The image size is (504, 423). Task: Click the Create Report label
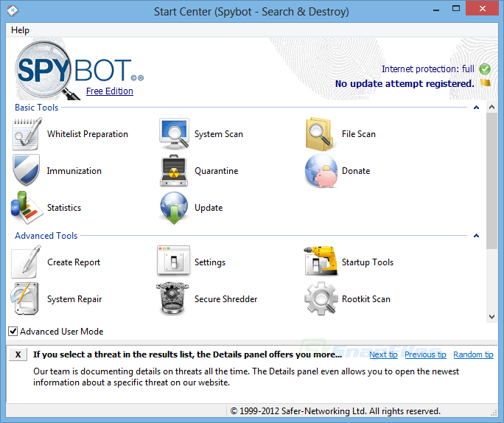click(x=74, y=262)
